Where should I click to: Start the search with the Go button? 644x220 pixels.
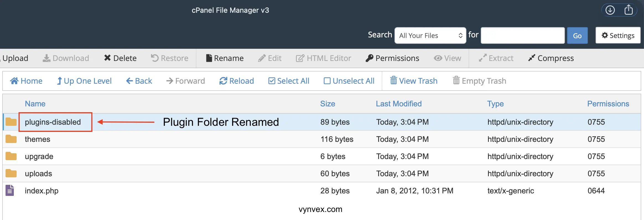(x=577, y=35)
